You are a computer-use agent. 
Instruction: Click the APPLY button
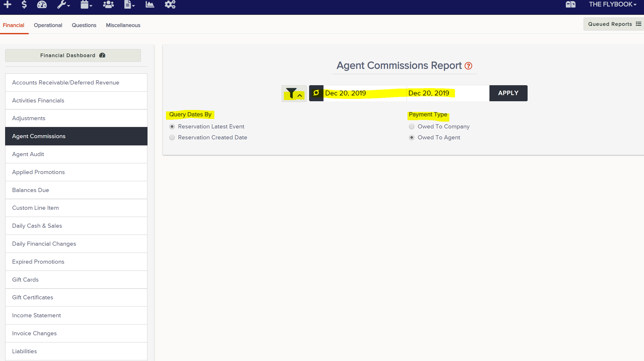coord(508,93)
